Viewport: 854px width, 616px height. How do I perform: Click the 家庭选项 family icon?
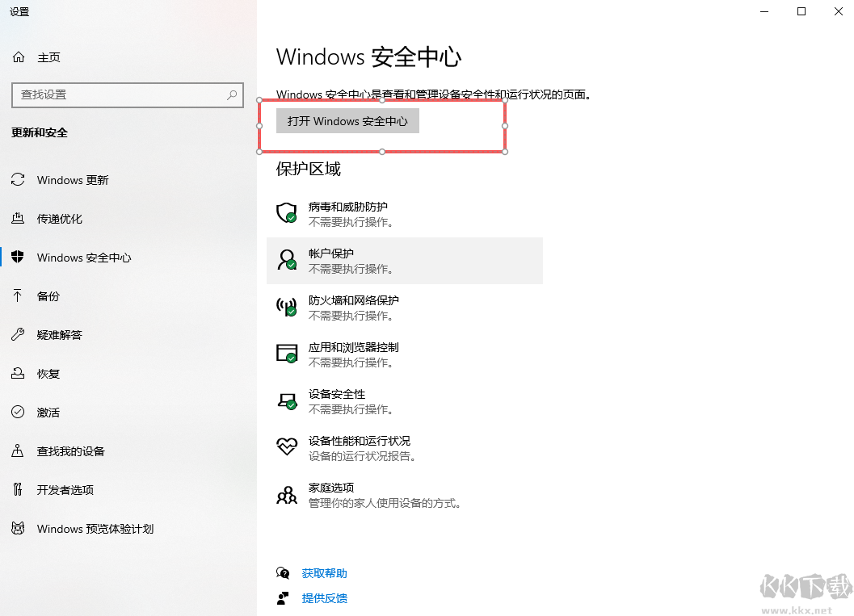click(287, 495)
